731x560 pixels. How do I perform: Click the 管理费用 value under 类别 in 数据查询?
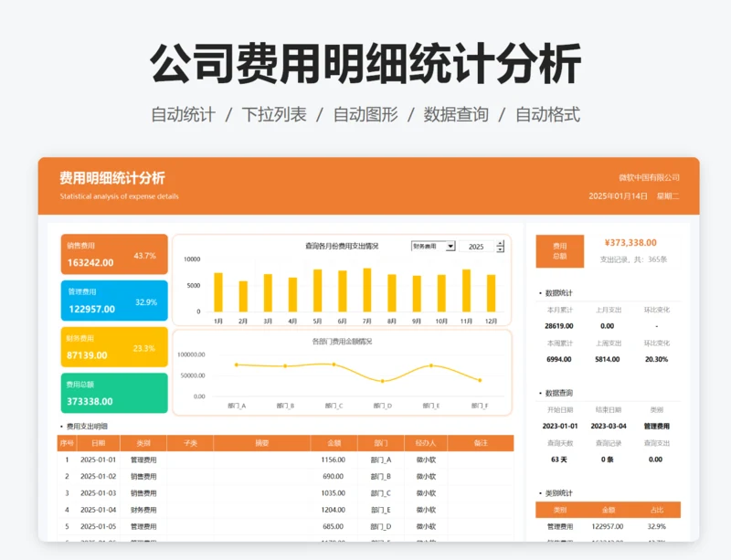[x=656, y=427]
